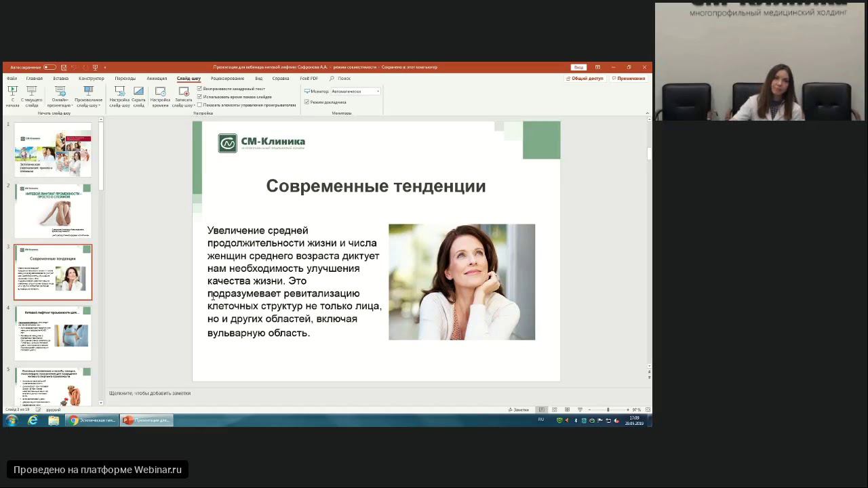The height and width of the screenshot is (488, 868).
Task: Click PowerPoint taskbar button Презентация для
Action: point(147,420)
